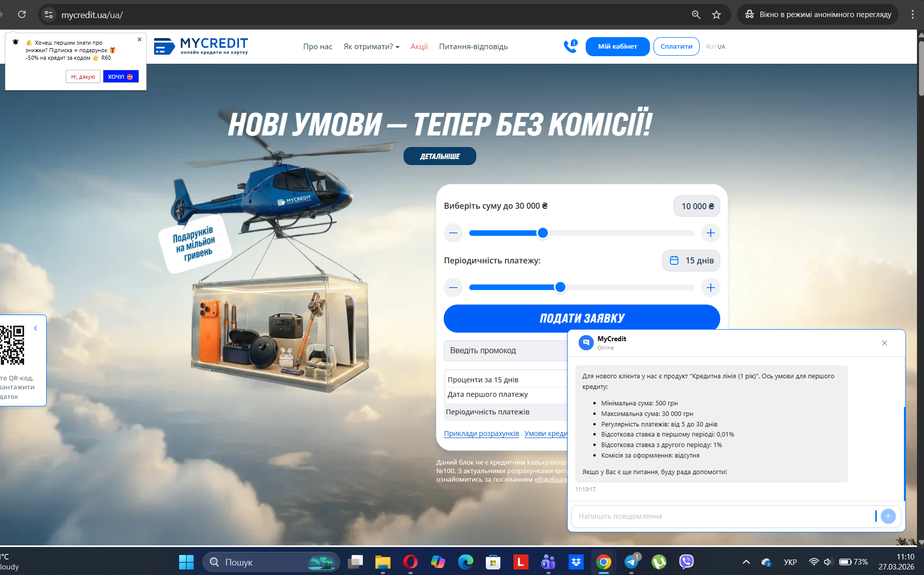
Task: Open Питання-відповідь section
Action: tap(473, 47)
